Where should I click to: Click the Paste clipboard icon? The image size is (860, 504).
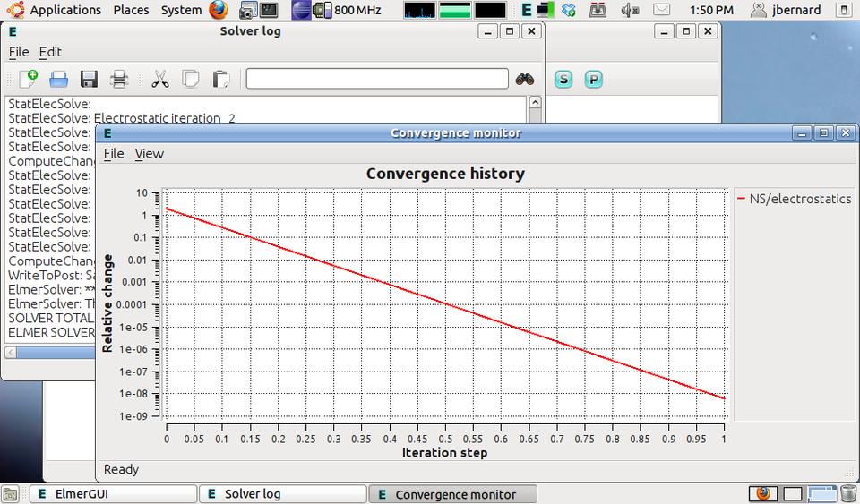click(221, 79)
